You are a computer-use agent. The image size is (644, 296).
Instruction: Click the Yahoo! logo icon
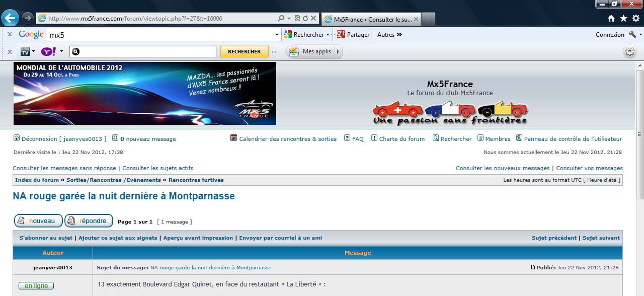click(x=49, y=51)
